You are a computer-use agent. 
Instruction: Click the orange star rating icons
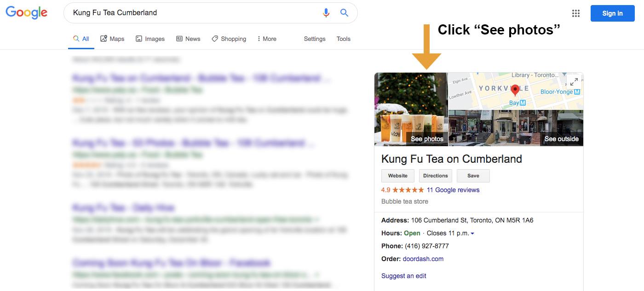click(408, 190)
